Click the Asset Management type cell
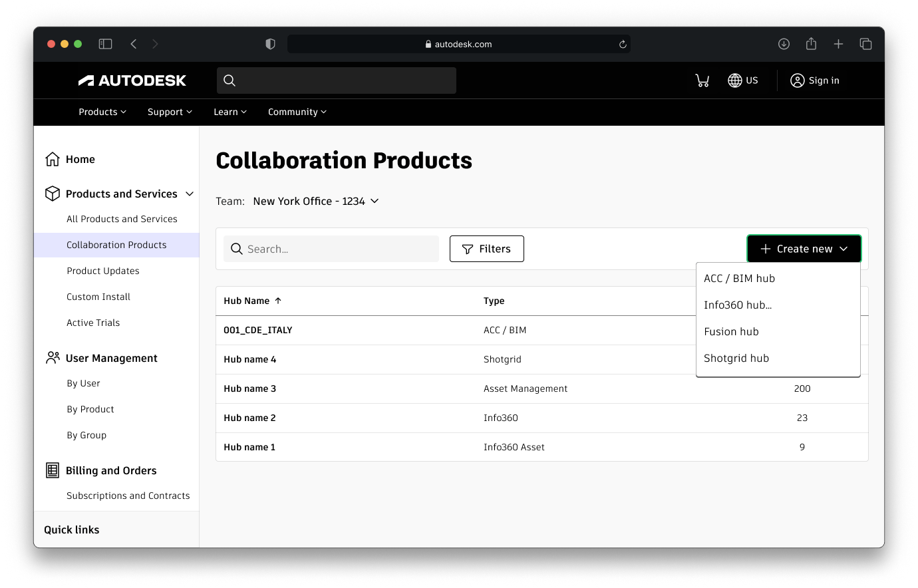918x588 pixels. (x=526, y=388)
